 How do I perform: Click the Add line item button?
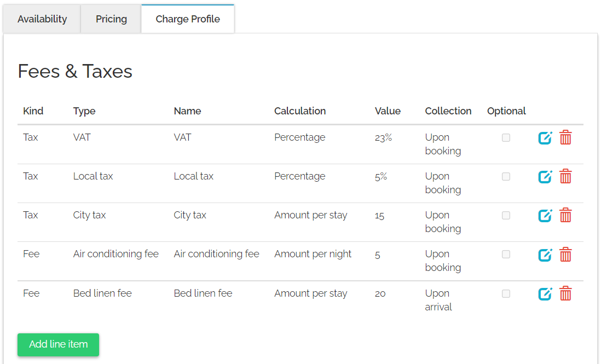58,344
